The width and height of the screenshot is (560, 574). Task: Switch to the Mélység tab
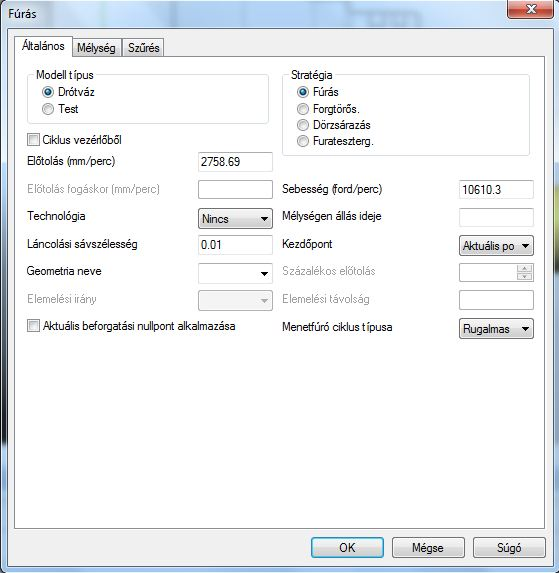pyautogui.click(x=97, y=48)
